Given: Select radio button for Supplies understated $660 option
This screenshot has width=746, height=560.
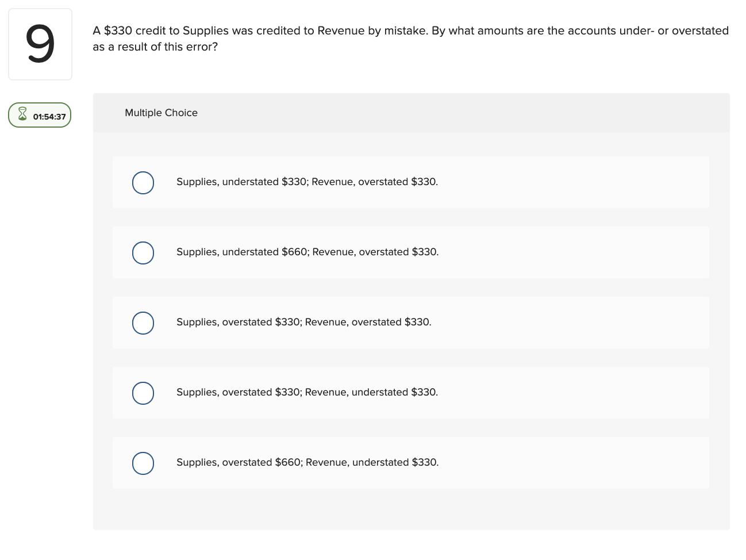Looking at the screenshot, I should coord(143,252).
